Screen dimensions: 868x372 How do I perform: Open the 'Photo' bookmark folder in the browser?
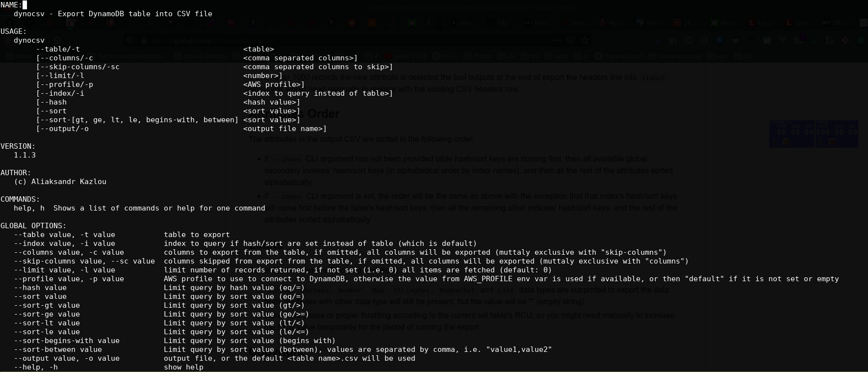click(x=478, y=56)
